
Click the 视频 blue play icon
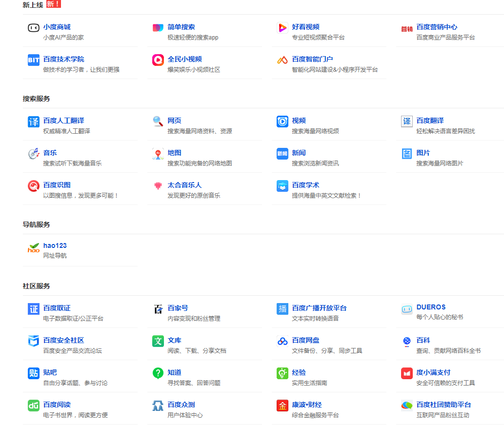point(282,122)
